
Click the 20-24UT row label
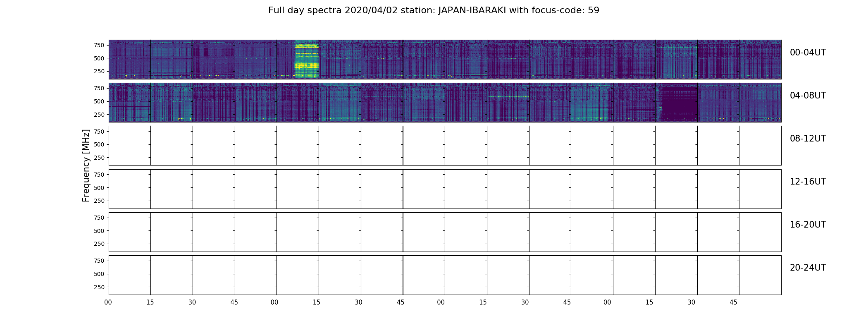(808, 268)
